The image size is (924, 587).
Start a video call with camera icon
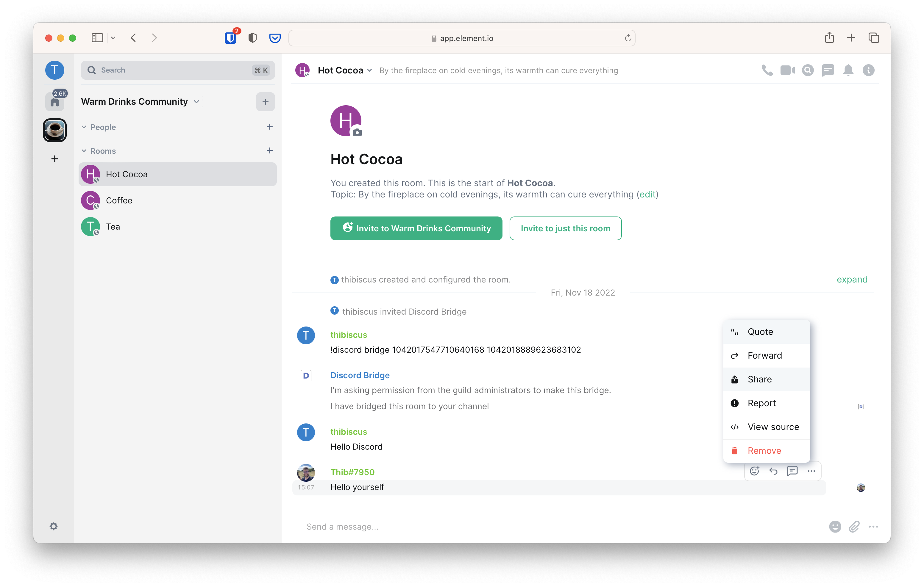[x=787, y=70]
